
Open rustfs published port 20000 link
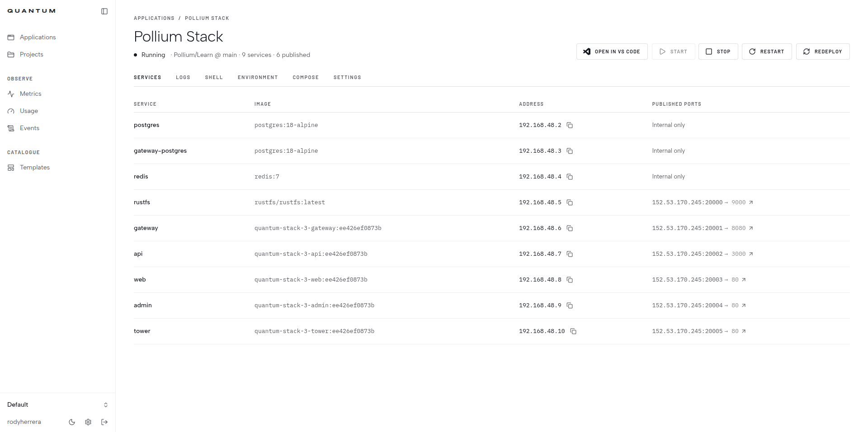[x=703, y=202]
